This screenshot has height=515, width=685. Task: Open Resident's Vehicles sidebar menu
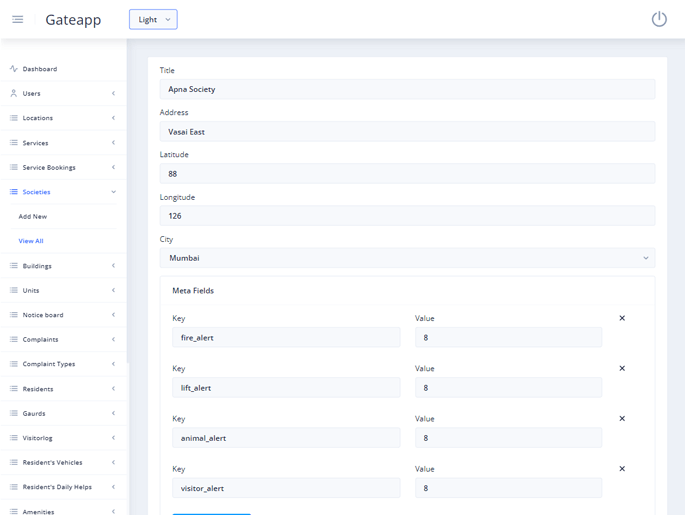click(64, 462)
